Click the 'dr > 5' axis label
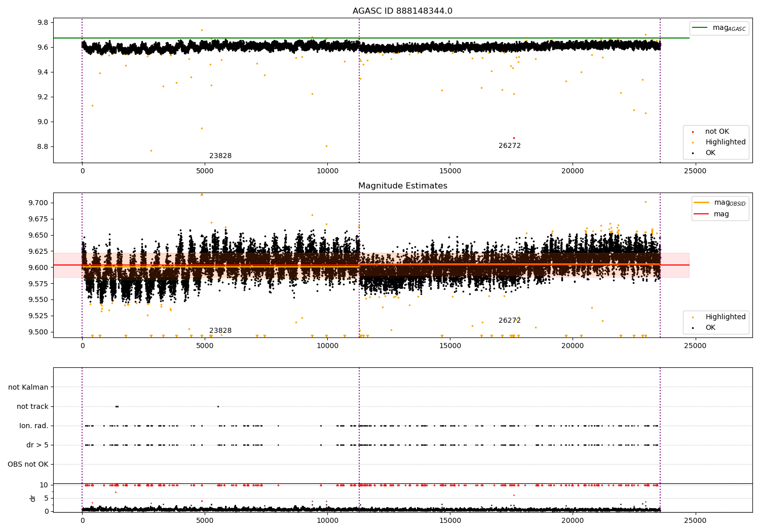Viewport: 760px width, 532px height. tap(37, 445)
